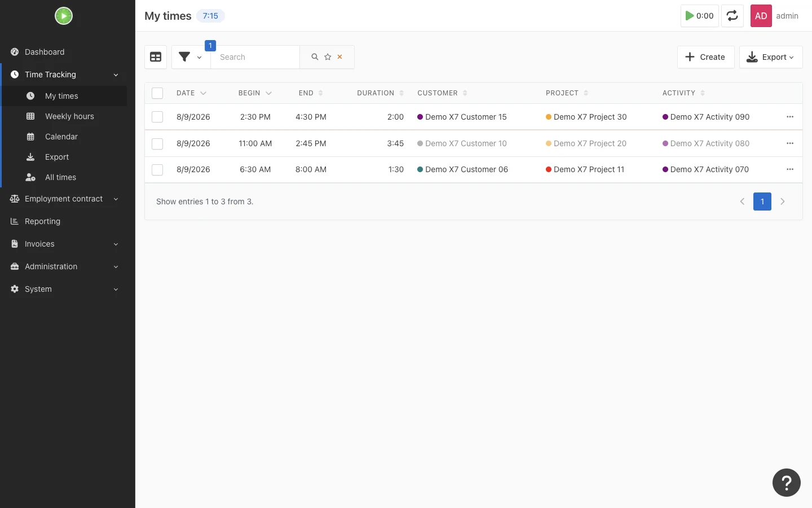Go to previous page arrow
812x508 pixels.
point(742,202)
